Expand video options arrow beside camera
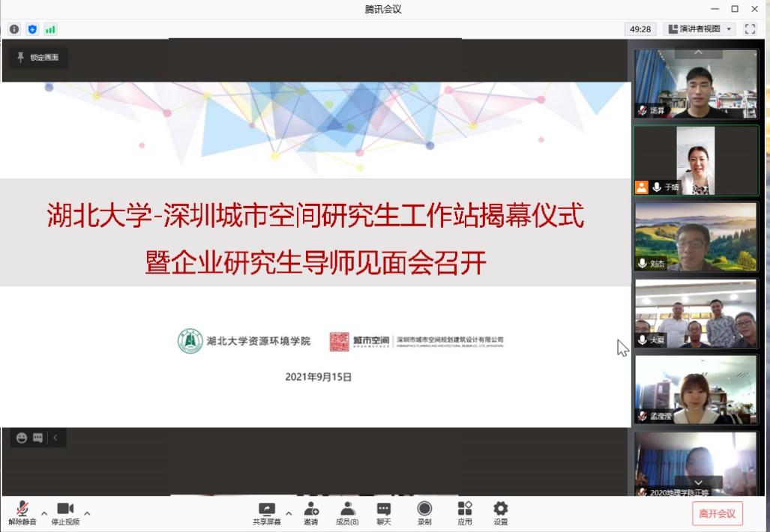The height and width of the screenshot is (532, 770). (87, 513)
